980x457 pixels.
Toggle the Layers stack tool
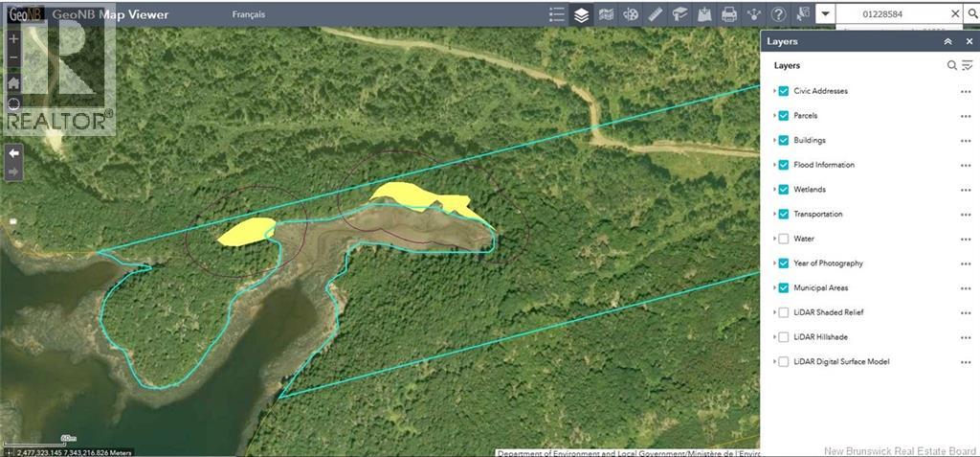(581, 14)
